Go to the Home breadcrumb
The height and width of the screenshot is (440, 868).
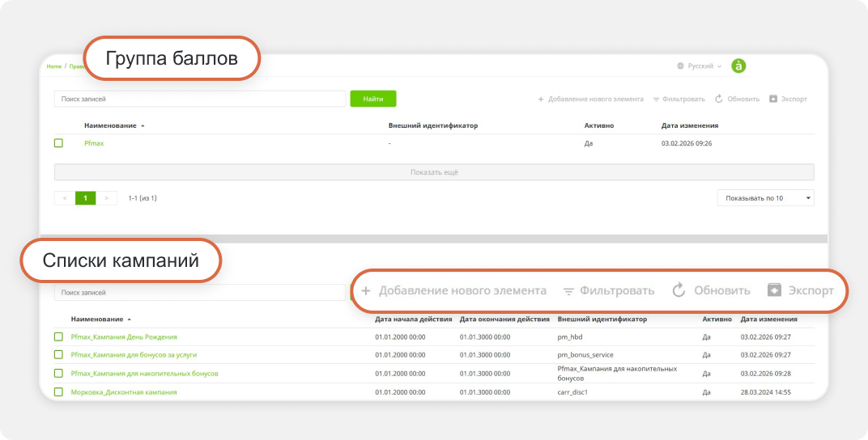[x=53, y=66]
